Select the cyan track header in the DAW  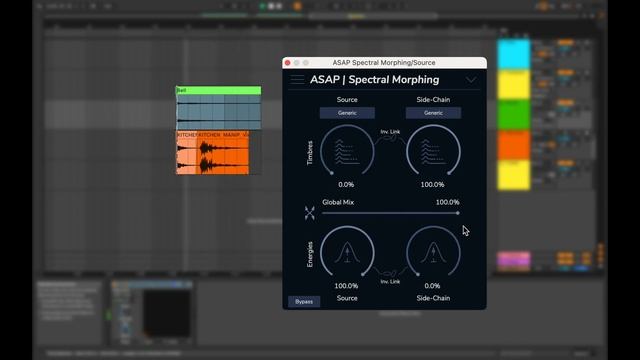coord(513,54)
